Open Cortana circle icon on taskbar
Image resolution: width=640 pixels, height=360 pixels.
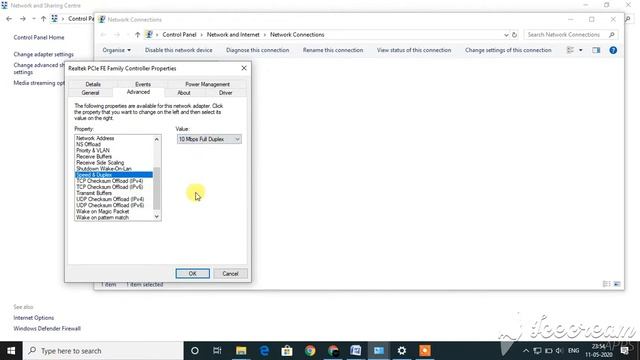(195, 351)
